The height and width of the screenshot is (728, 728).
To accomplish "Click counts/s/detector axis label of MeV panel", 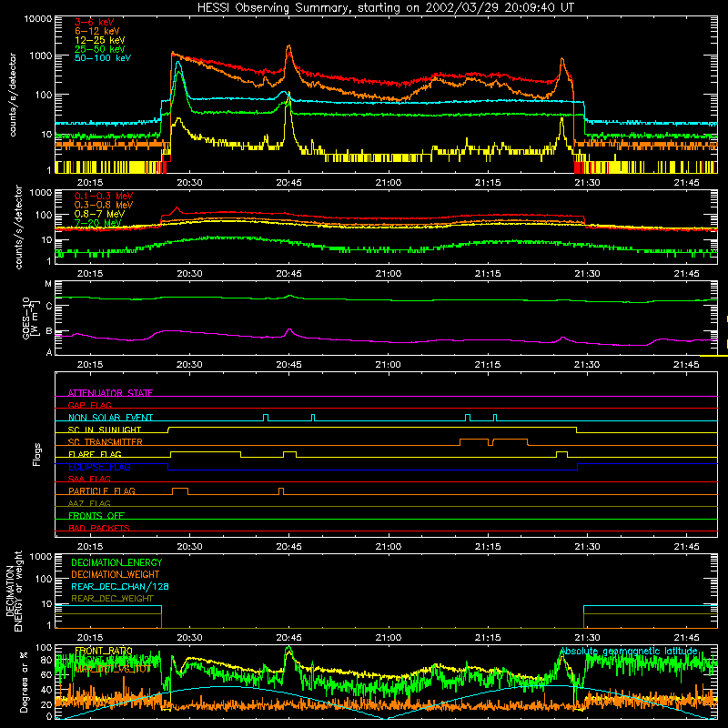I will 18,227.
